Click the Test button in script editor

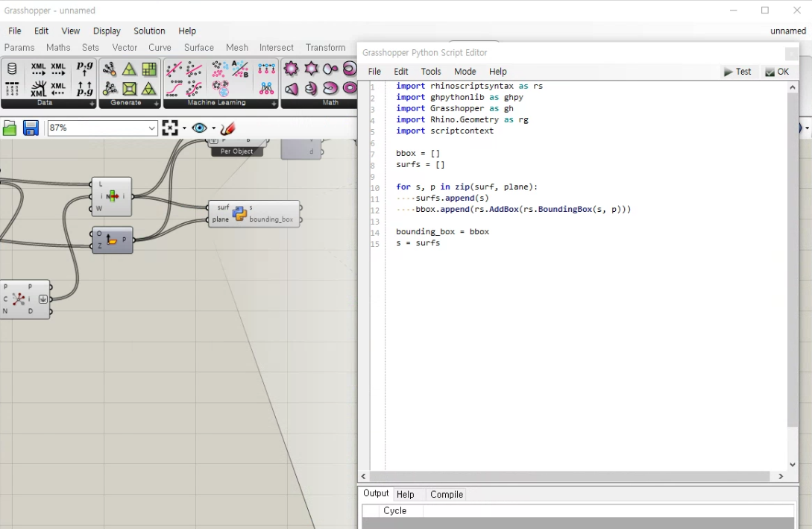(x=737, y=72)
